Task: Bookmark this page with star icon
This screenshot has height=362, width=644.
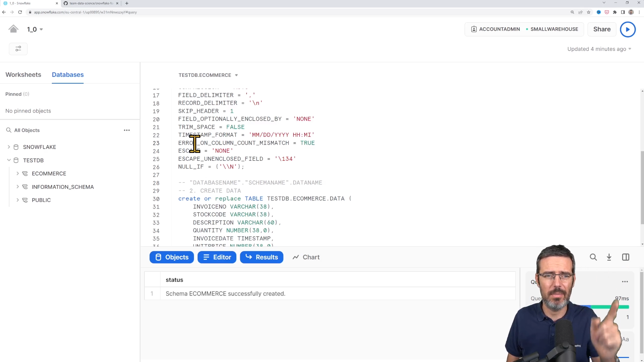Action: point(589,12)
